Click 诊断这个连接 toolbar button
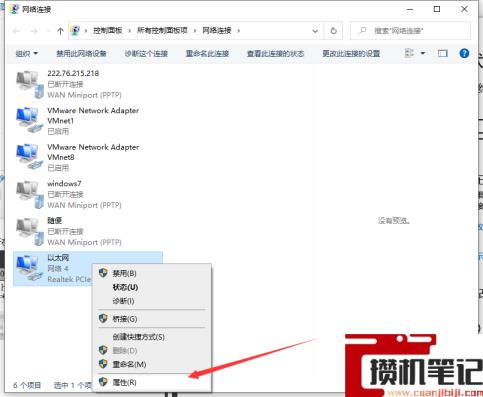This screenshot has width=483, height=397. point(146,53)
